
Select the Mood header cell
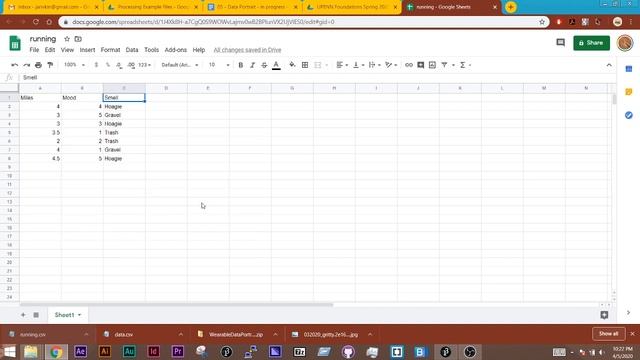[x=82, y=98]
